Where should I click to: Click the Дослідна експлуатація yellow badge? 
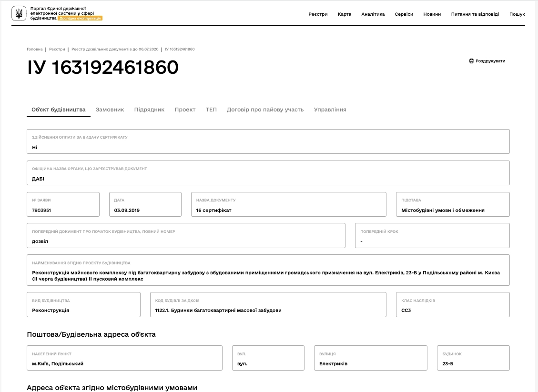click(x=80, y=18)
